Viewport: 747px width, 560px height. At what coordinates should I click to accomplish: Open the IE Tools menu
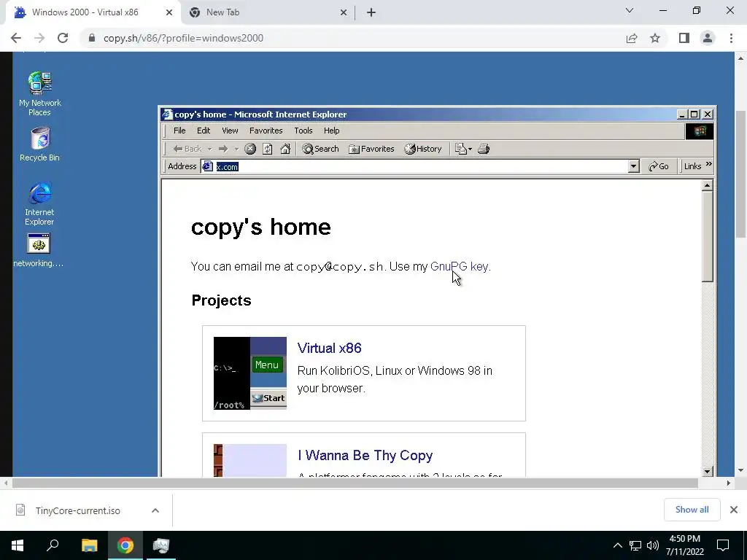303,131
